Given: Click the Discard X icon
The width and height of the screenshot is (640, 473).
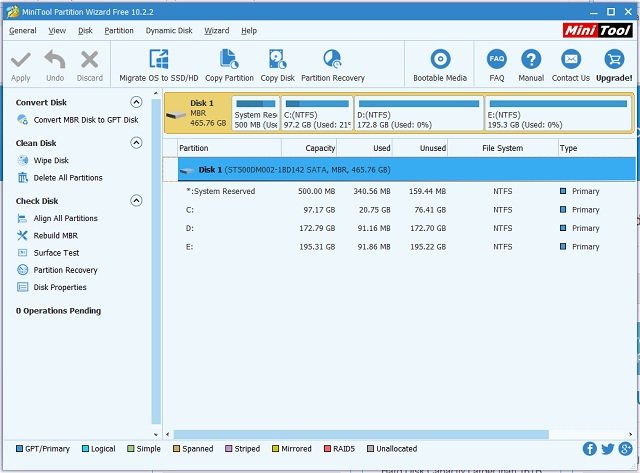Looking at the screenshot, I should click(89, 60).
